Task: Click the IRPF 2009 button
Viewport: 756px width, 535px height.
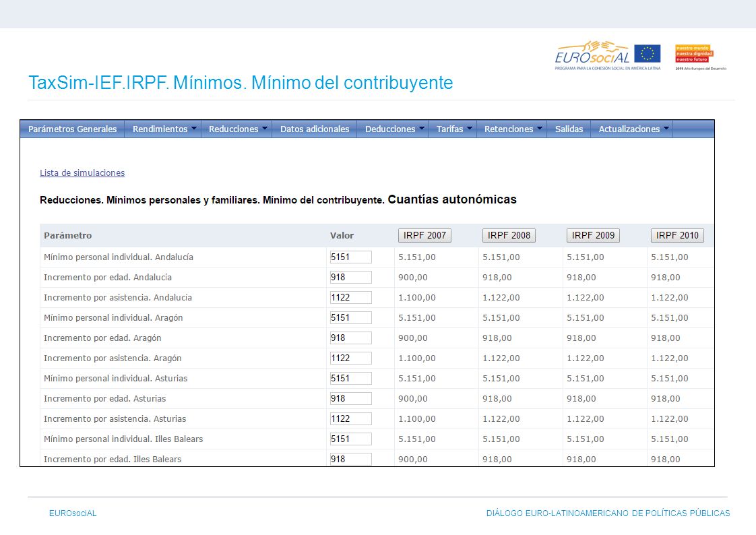Action: (x=593, y=235)
